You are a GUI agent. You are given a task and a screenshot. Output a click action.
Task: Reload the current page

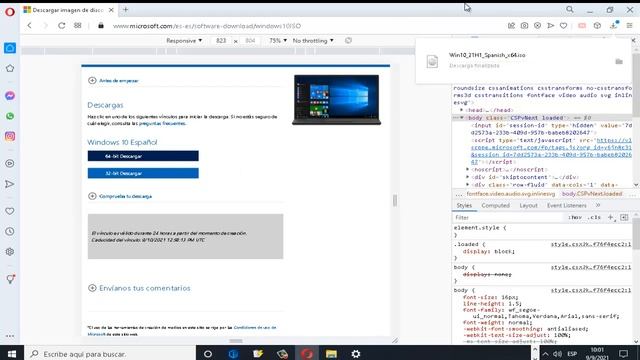(62, 25)
